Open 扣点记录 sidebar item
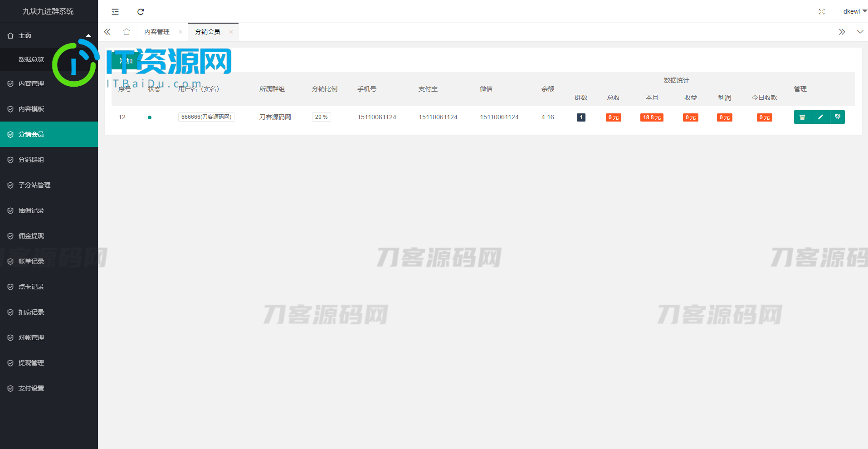Screen dimensions: 868x449 (49, 312)
